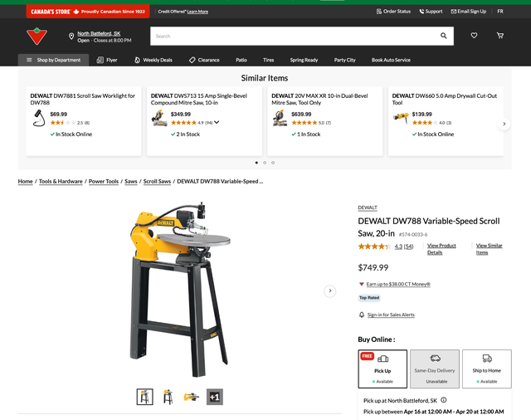Select the Ship to Home option

(487, 369)
